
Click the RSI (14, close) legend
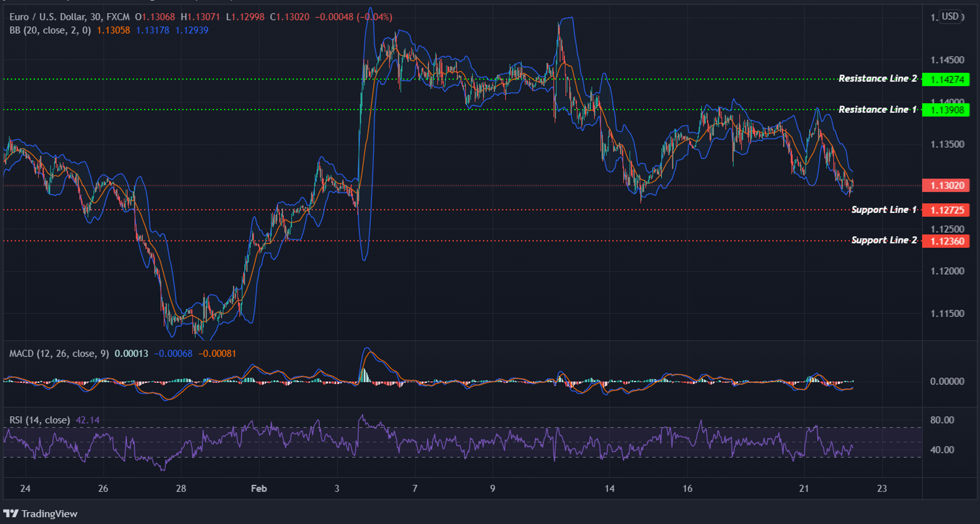pyautogui.click(x=39, y=420)
